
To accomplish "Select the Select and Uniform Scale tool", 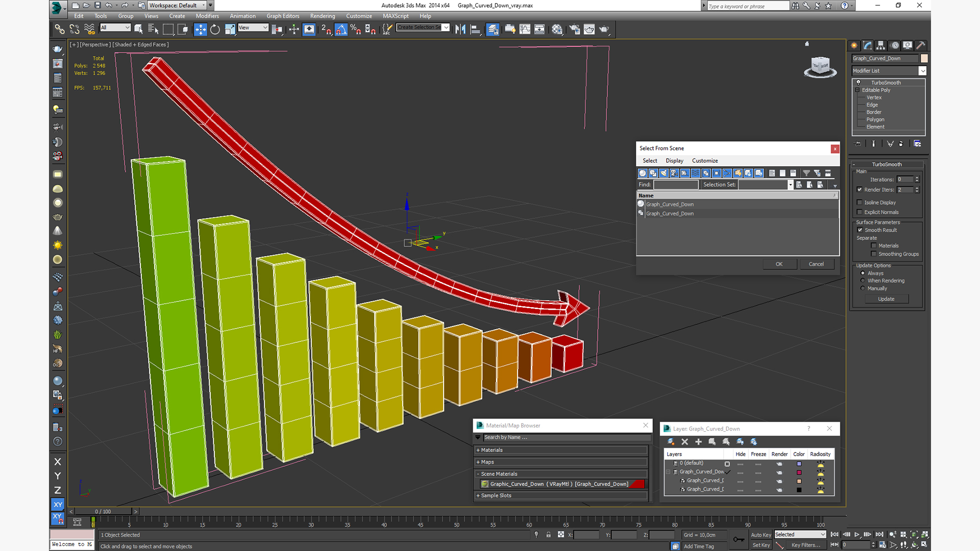I will pos(230,30).
